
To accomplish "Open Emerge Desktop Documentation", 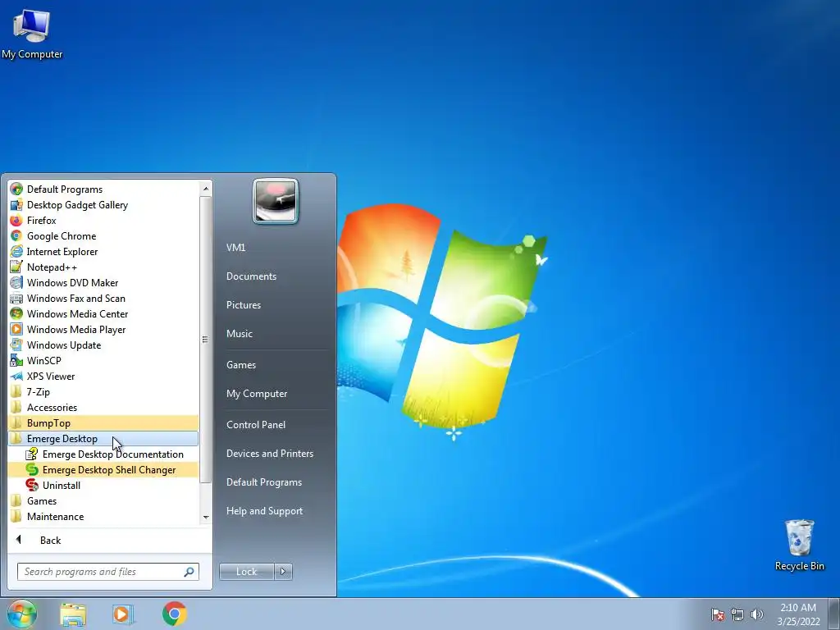I will coord(103,454).
